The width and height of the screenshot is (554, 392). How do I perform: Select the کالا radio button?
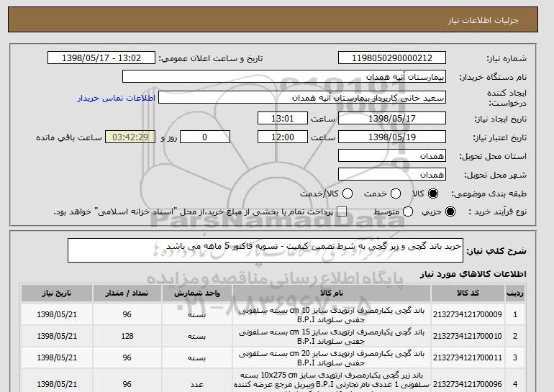[433, 193]
